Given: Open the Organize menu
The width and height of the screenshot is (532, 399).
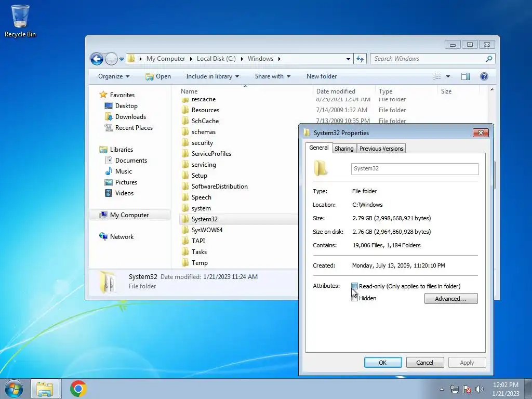Looking at the screenshot, I should click(114, 76).
